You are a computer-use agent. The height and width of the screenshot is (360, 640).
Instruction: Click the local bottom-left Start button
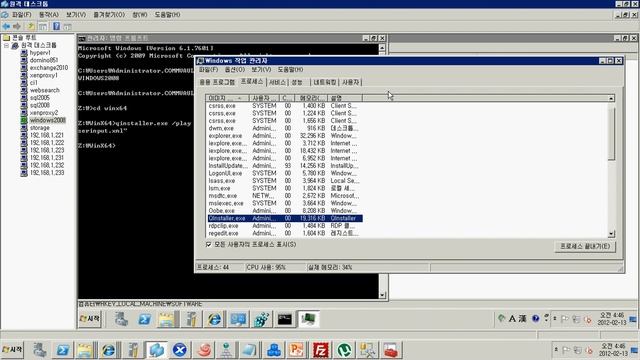12,350
